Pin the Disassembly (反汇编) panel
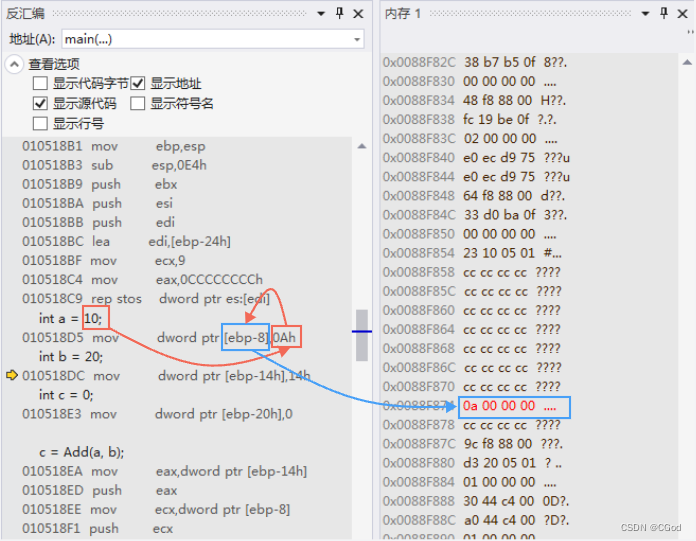Image resolution: width=696 pixels, height=541 pixels. [340, 13]
